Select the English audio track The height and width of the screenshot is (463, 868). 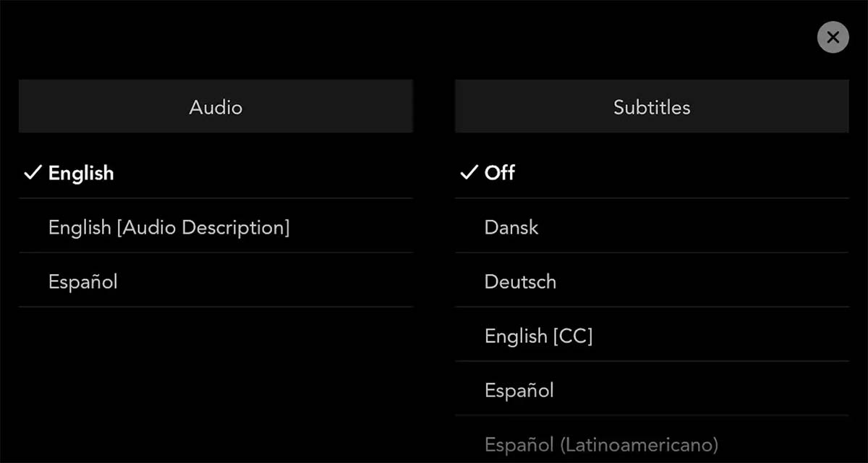click(x=81, y=174)
